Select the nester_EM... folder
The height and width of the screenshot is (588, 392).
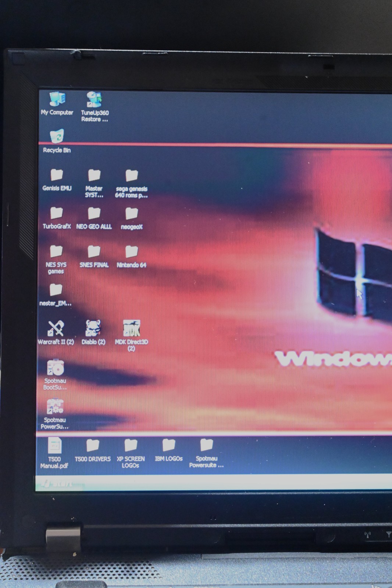coord(56,295)
